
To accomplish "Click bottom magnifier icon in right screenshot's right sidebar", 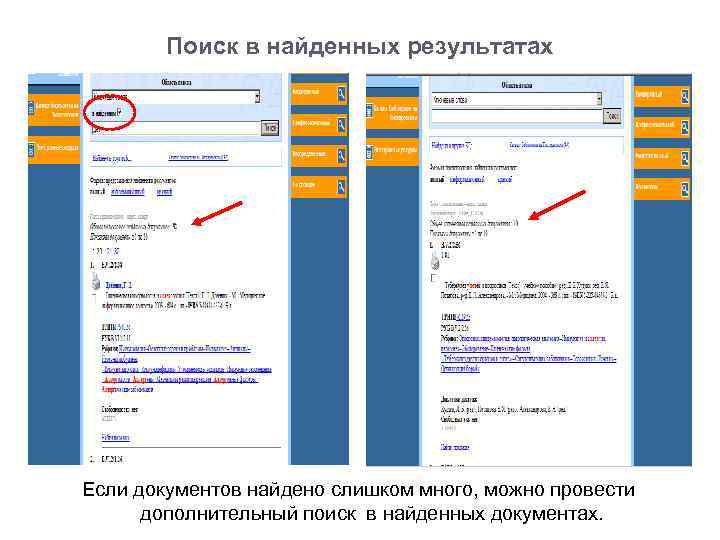I will click(684, 189).
